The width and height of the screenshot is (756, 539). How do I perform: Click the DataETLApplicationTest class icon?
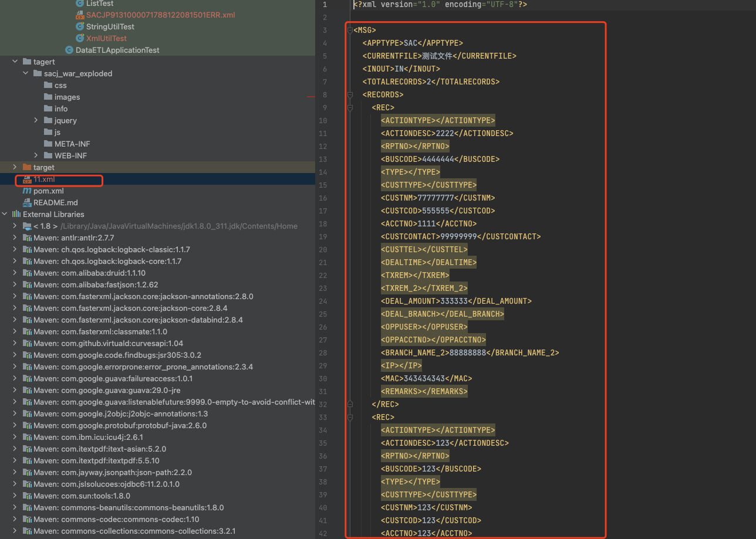pyautogui.click(x=69, y=50)
